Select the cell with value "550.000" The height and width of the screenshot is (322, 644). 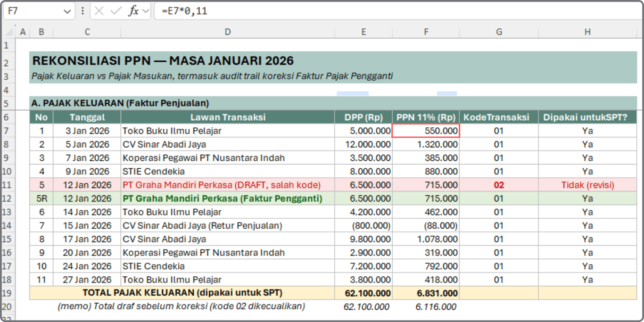coord(426,131)
